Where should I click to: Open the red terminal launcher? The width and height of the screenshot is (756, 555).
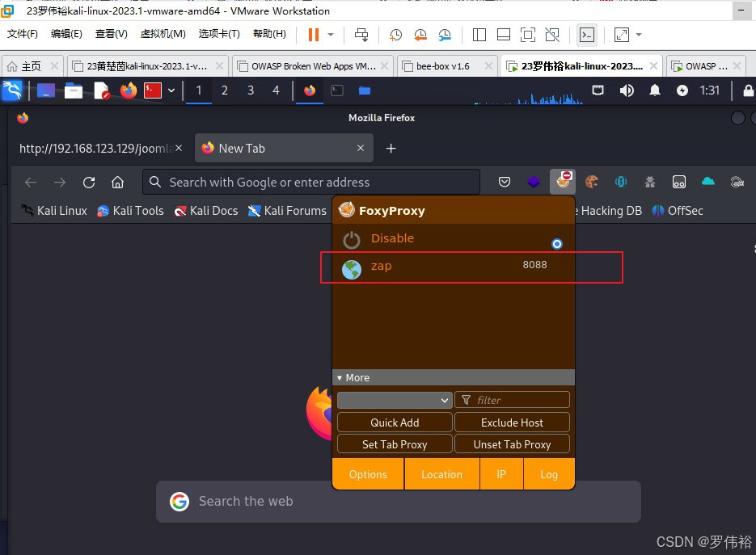click(152, 90)
